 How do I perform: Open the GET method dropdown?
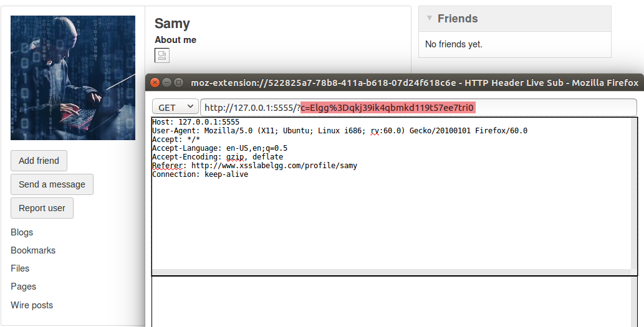pyautogui.click(x=175, y=108)
